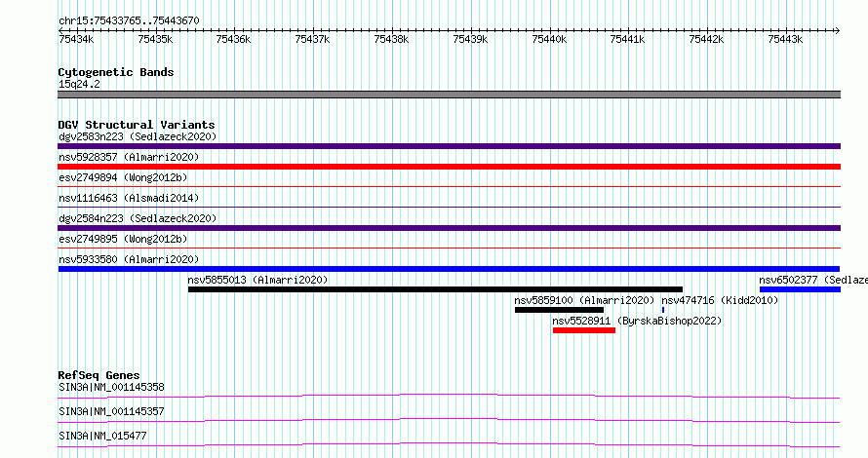Click the thin purple line under nsv1116463
This screenshot has width=868, height=458.
point(449,208)
